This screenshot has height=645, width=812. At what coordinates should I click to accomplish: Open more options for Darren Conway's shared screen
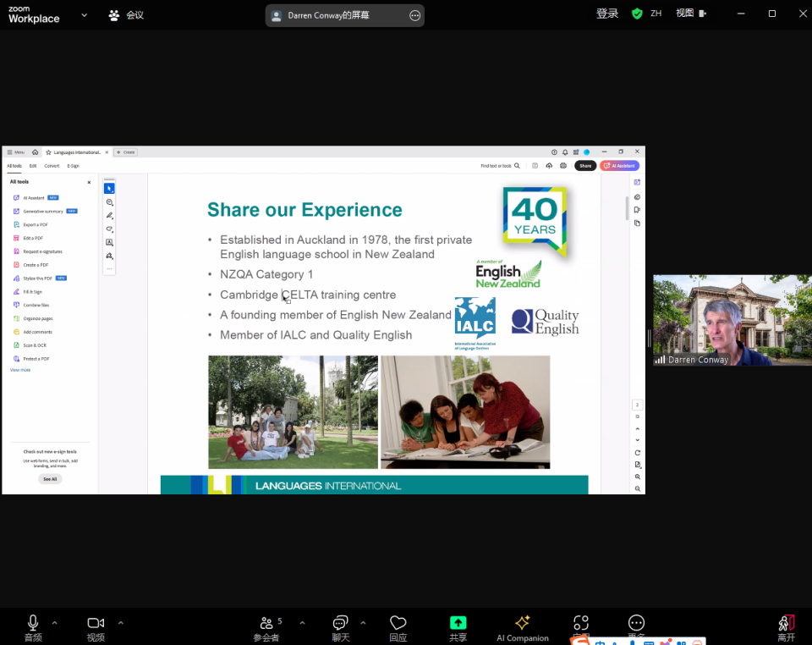pyautogui.click(x=414, y=15)
